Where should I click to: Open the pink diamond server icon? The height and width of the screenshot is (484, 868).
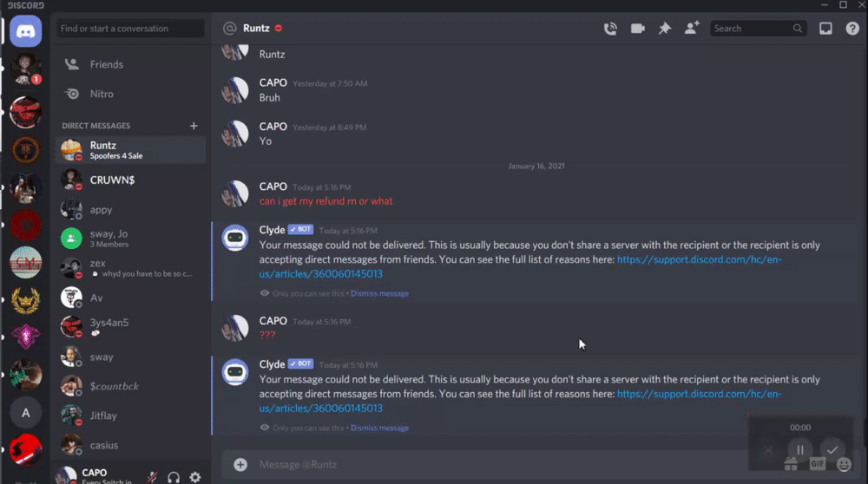pos(25,337)
